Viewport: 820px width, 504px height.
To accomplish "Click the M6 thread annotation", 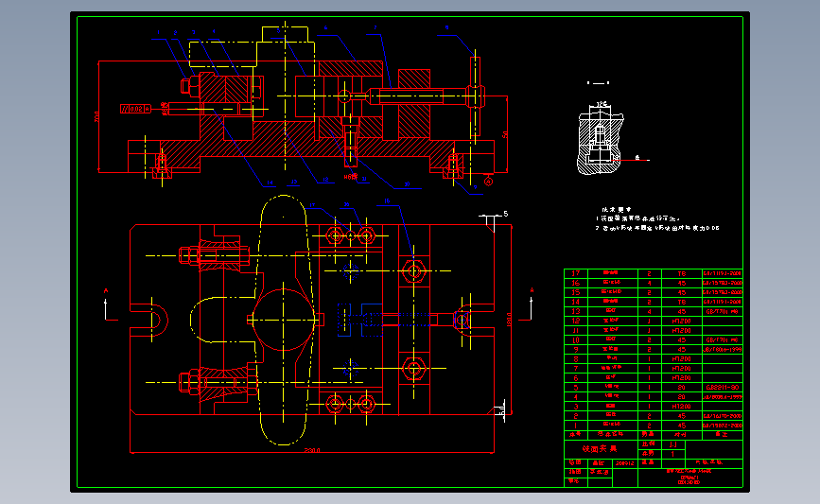I will 350,177.
